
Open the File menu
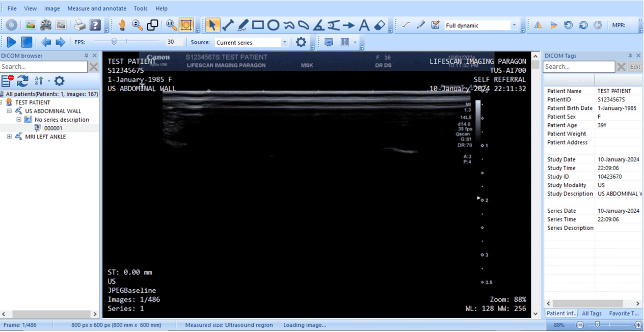(12, 9)
